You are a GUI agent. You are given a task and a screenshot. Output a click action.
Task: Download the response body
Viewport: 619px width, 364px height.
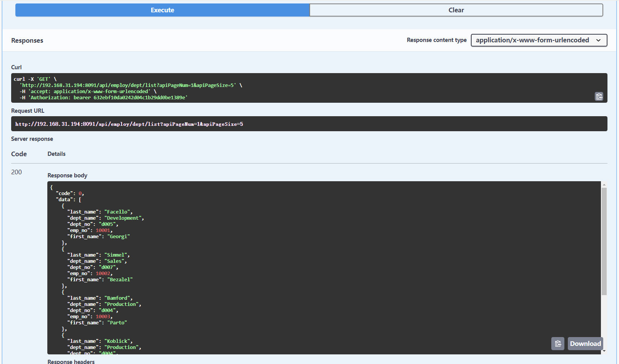click(x=585, y=344)
